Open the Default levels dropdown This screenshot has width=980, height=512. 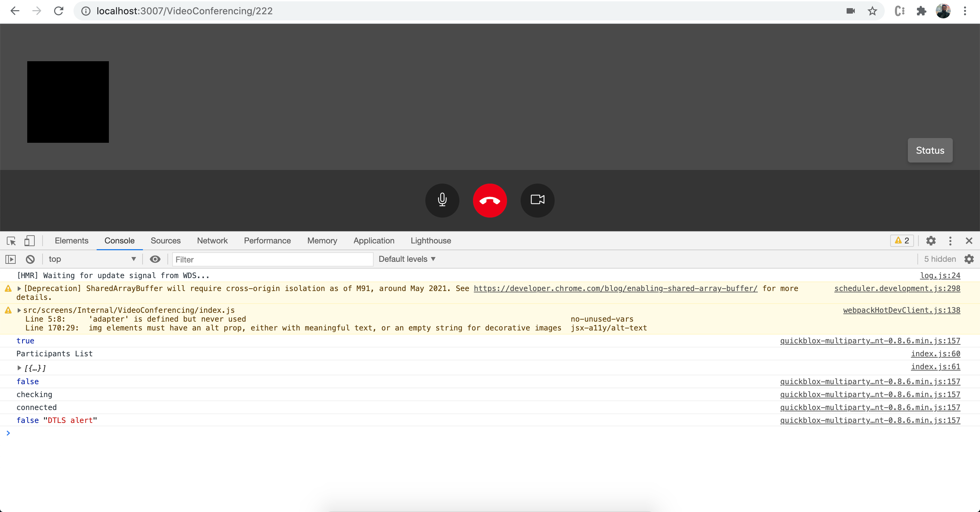[407, 259]
